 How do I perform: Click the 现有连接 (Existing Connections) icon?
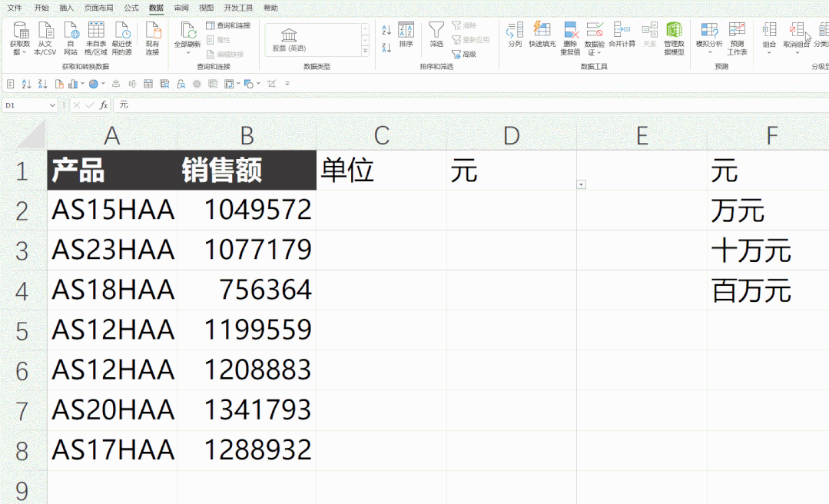[152, 38]
